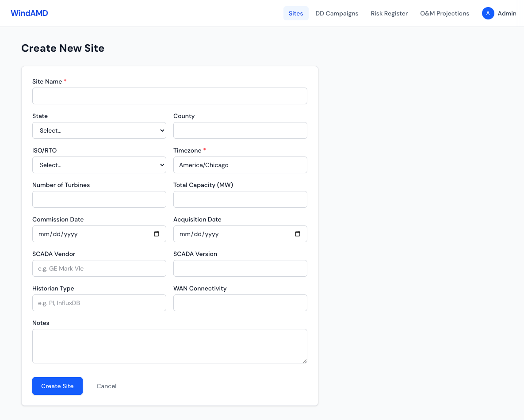Select the Sites navigation item
The width and height of the screenshot is (524, 420).
point(295,13)
